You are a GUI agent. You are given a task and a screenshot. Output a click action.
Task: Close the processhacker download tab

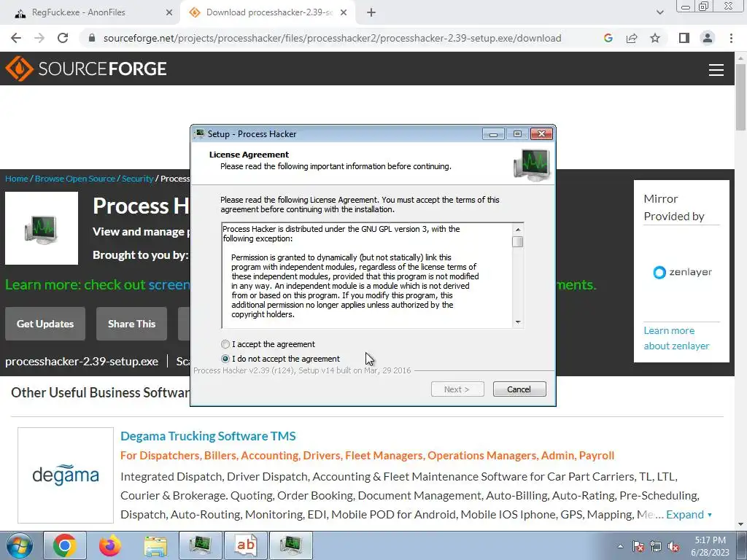point(344,13)
